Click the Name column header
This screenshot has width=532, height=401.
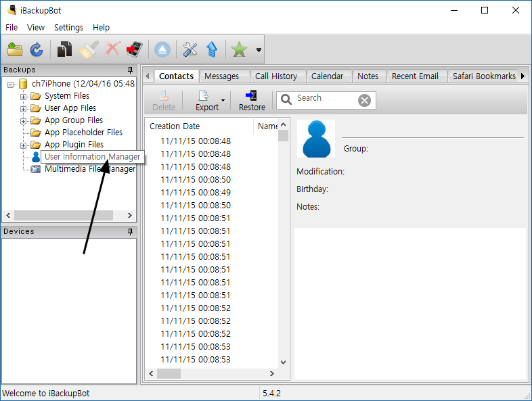(x=267, y=126)
